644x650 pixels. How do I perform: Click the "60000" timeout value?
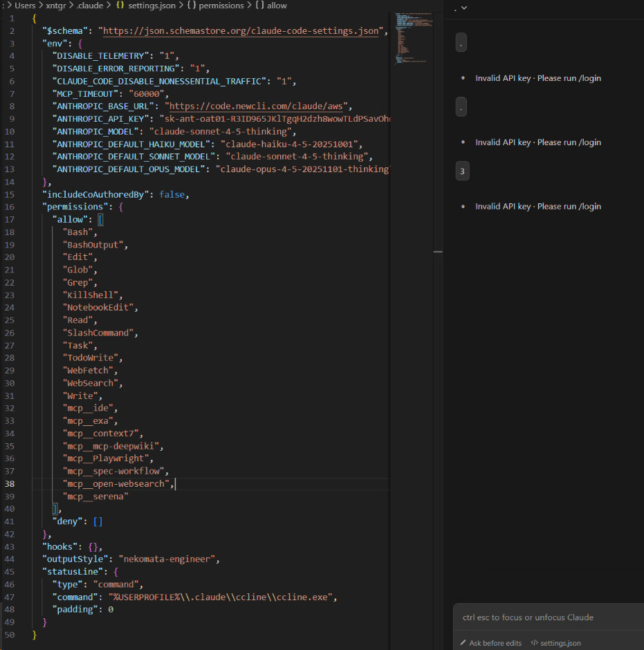pos(147,93)
